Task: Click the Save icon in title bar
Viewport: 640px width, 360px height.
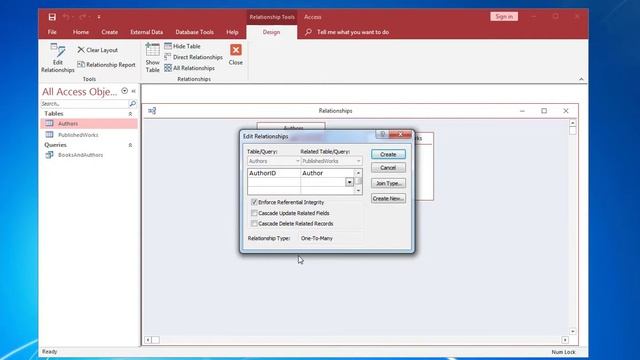Action: point(52,17)
